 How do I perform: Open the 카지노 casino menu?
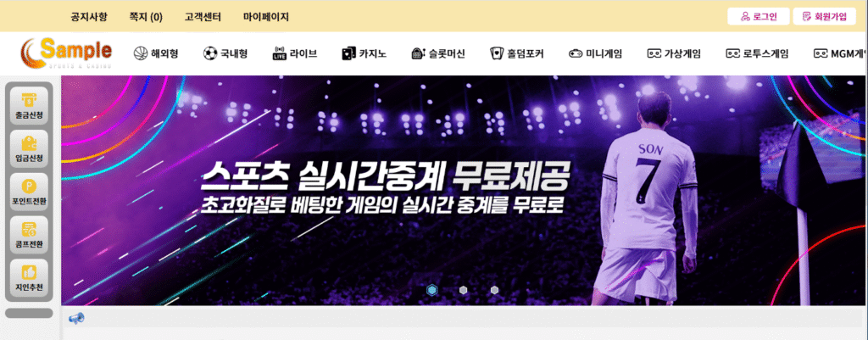[364, 53]
